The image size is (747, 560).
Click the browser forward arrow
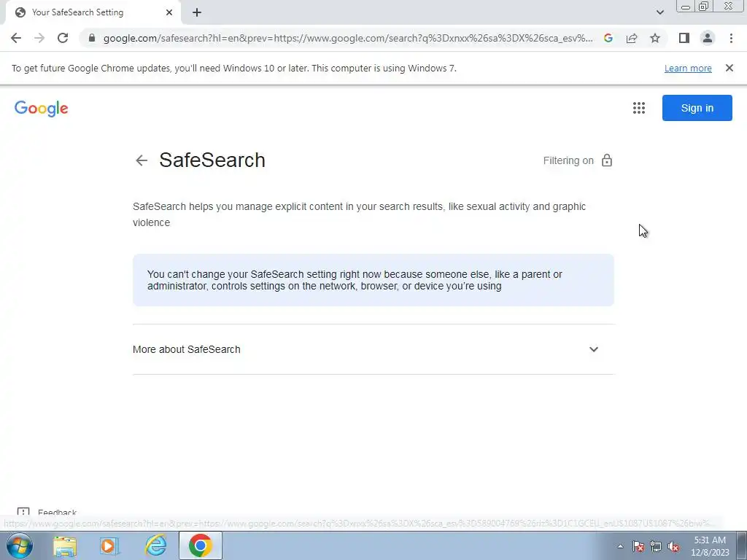[39, 38]
